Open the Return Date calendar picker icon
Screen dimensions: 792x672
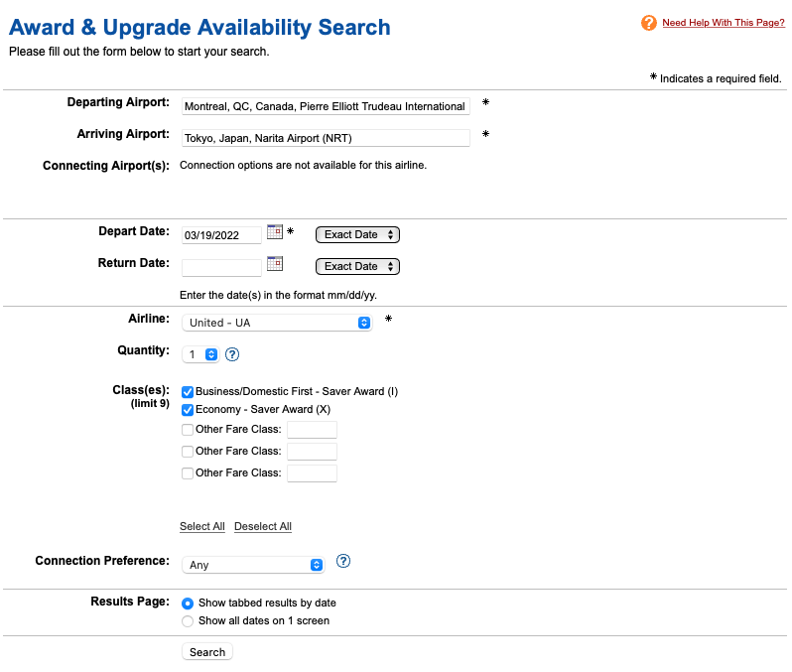click(x=275, y=264)
